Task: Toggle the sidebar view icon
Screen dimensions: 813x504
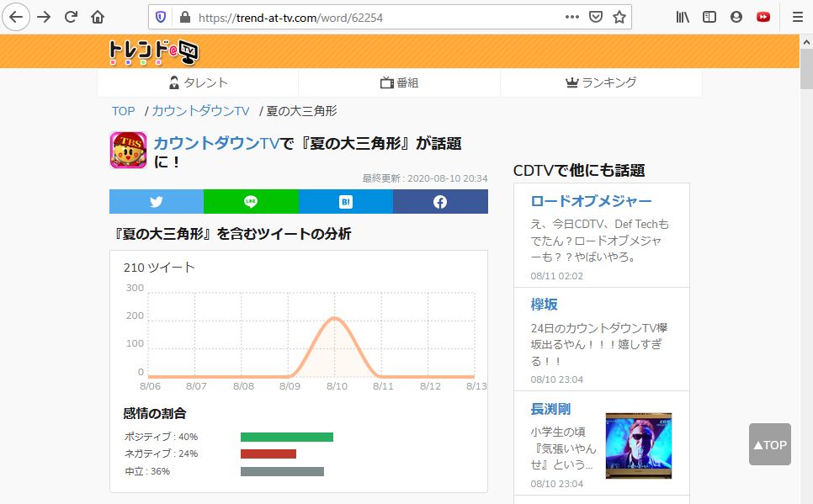Action: coord(709,17)
